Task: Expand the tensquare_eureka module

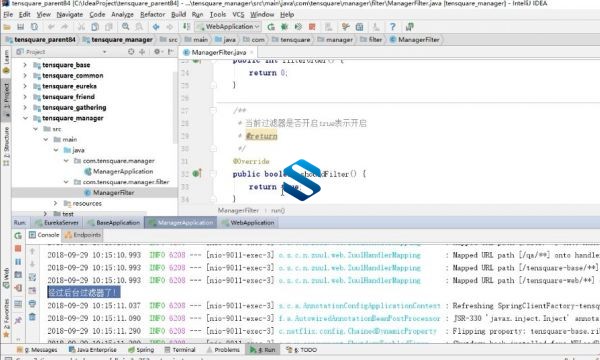Action: click(25, 86)
